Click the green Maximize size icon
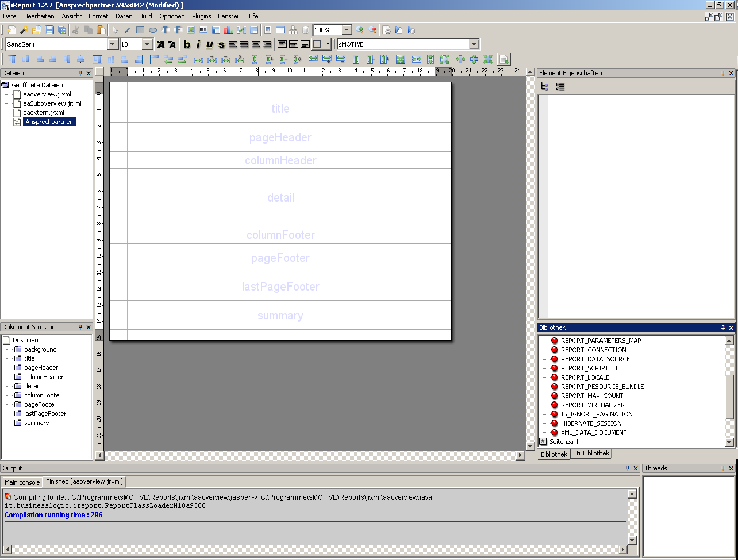This screenshot has height=560, width=738. [x=401, y=59]
